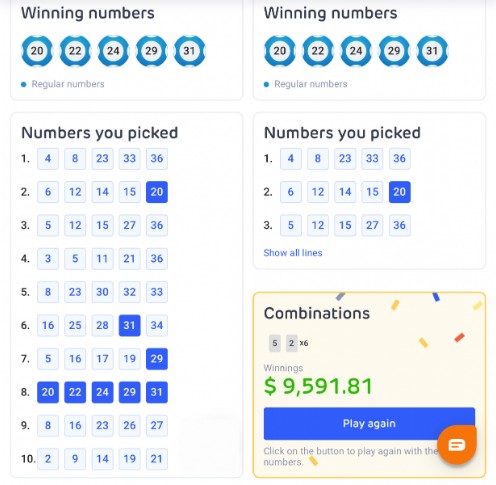Select winning ball 24 in left panel

pyautogui.click(x=113, y=51)
